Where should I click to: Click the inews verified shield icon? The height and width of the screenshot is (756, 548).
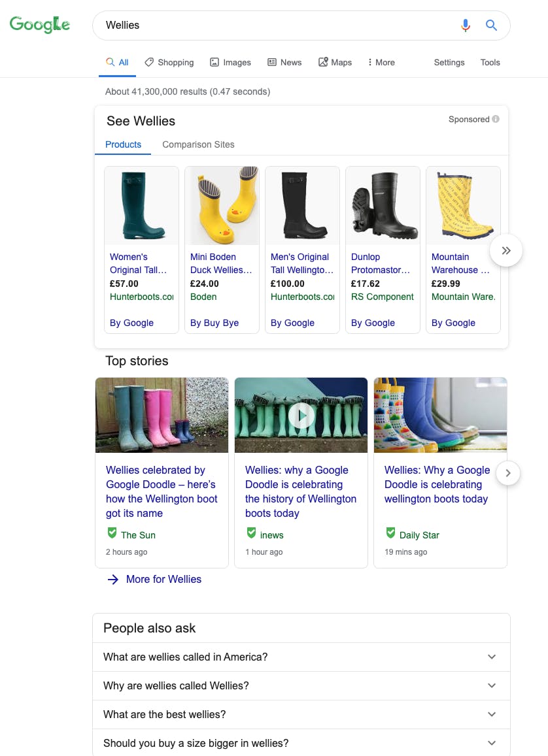[x=251, y=533]
